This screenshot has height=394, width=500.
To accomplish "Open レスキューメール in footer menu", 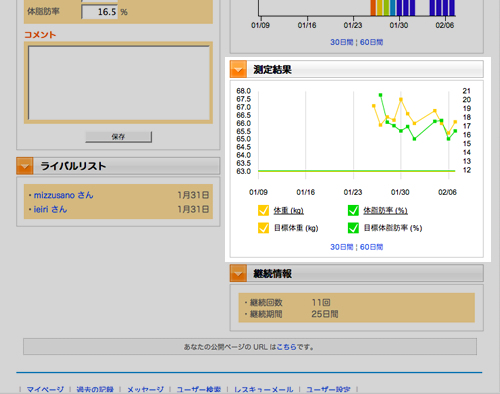I will 263,389.
